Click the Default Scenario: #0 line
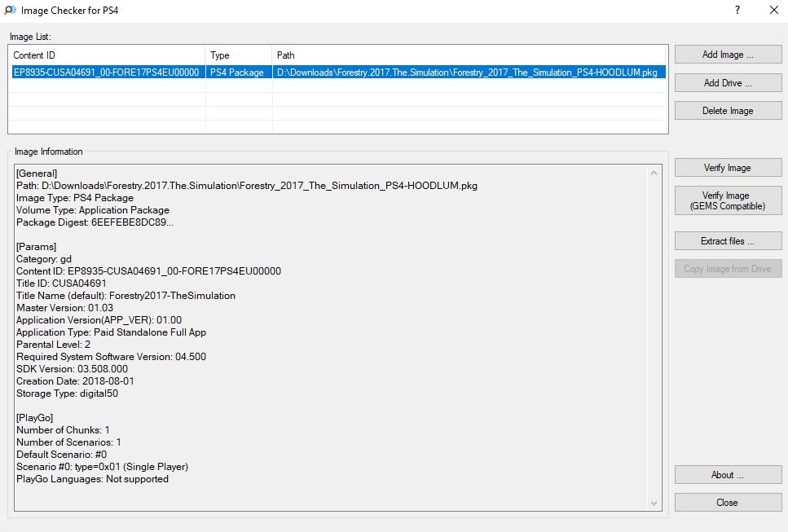 (x=61, y=455)
